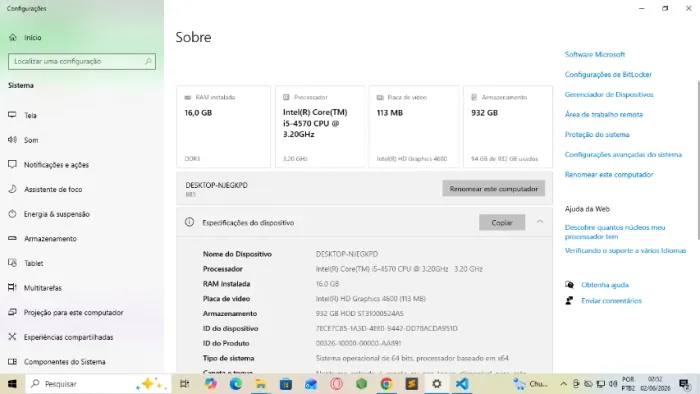
Task: Open Opera browser from taskbar
Action: point(336,384)
